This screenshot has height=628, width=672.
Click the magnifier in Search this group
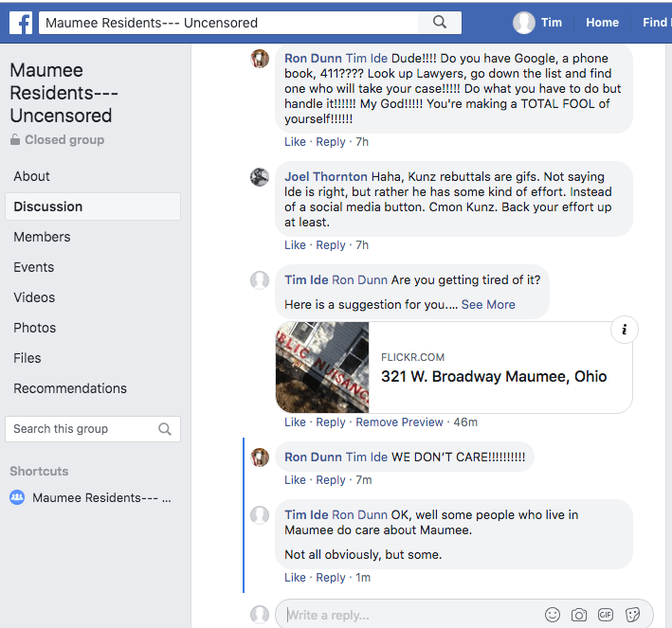pyautogui.click(x=165, y=429)
